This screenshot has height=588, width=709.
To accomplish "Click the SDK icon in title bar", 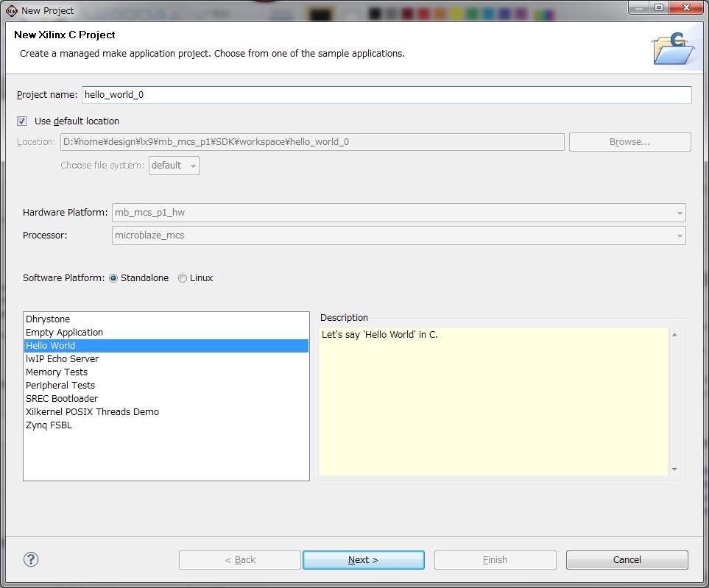I will point(11,10).
